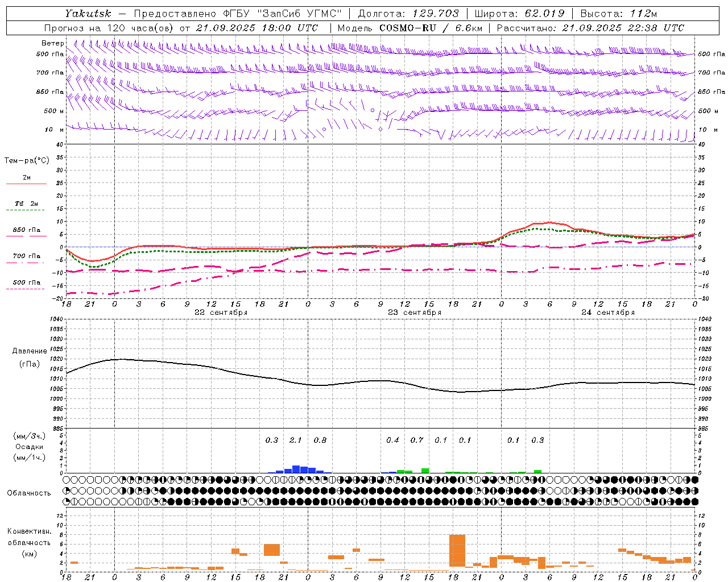Click the '(мм/3ч.)' units label
The width and height of the screenshot is (728, 582).
pos(29,436)
